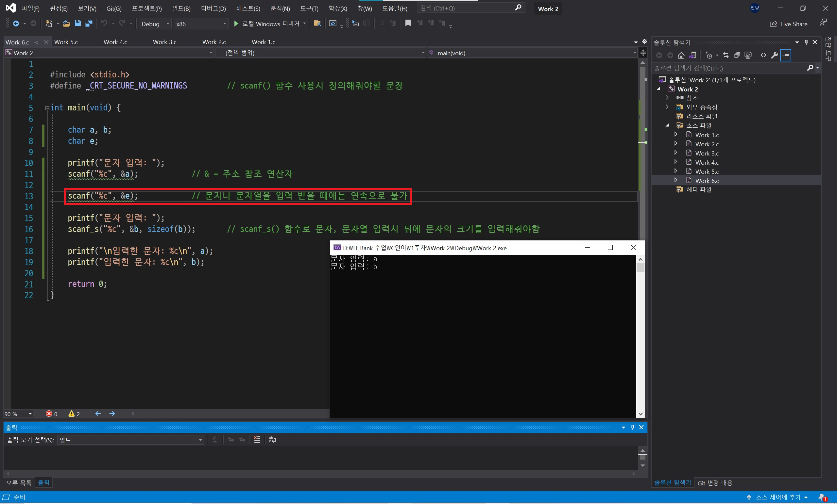Screen dimensions: 837x504
Task: Toggle Show All Files in Solution Explorer
Action: (748, 55)
